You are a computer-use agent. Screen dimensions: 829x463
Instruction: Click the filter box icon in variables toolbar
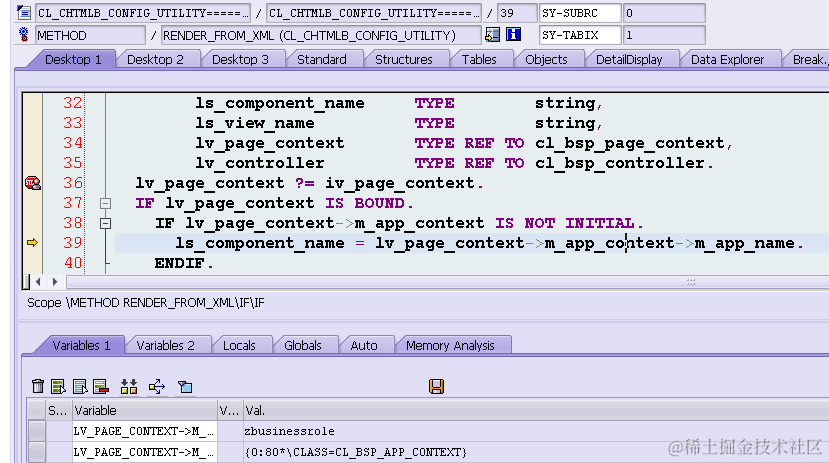click(185, 386)
